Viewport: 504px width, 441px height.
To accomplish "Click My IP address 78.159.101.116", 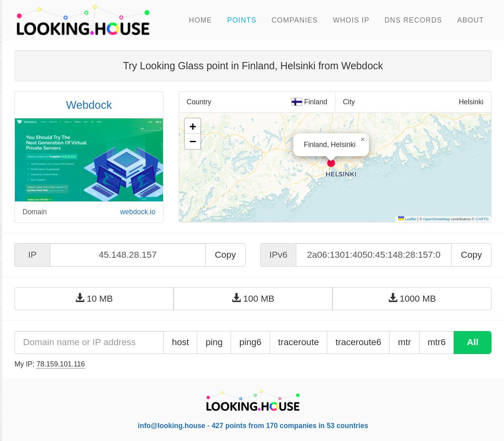I will (x=60, y=364).
